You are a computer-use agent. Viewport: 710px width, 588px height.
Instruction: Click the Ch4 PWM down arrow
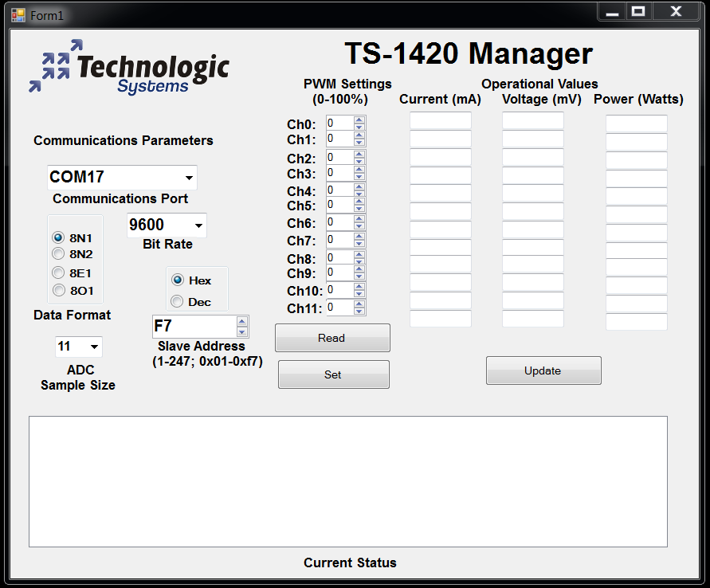359,194
